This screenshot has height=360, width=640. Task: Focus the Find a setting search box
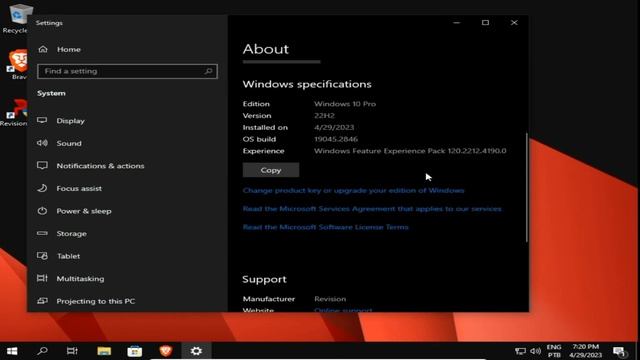pyautogui.click(x=127, y=71)
